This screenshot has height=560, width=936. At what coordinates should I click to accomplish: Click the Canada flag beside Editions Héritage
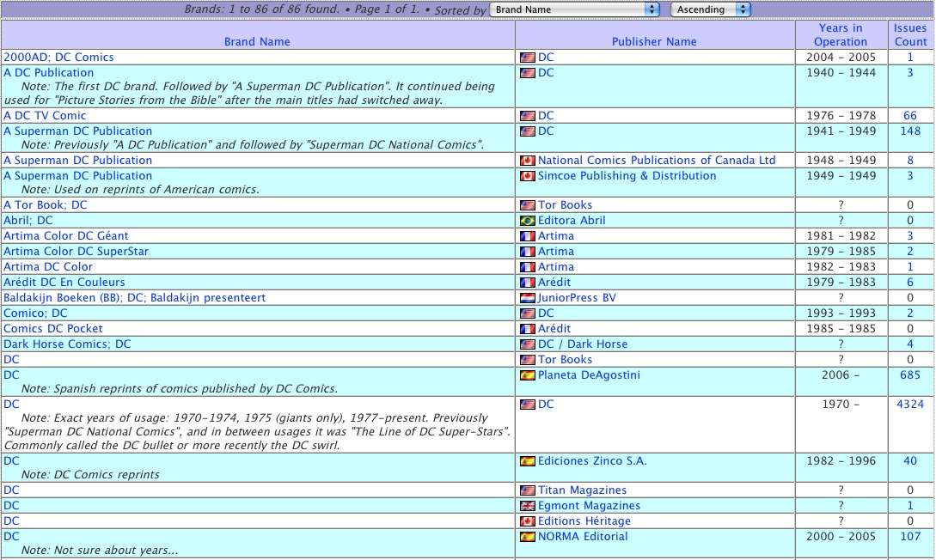527,521
